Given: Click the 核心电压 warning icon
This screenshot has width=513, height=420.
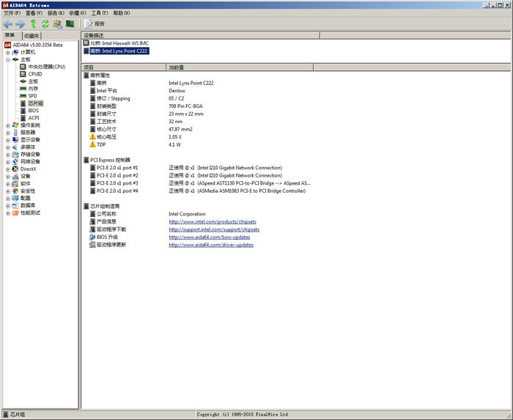Looking at the screenshot, I should coord(92,137).
